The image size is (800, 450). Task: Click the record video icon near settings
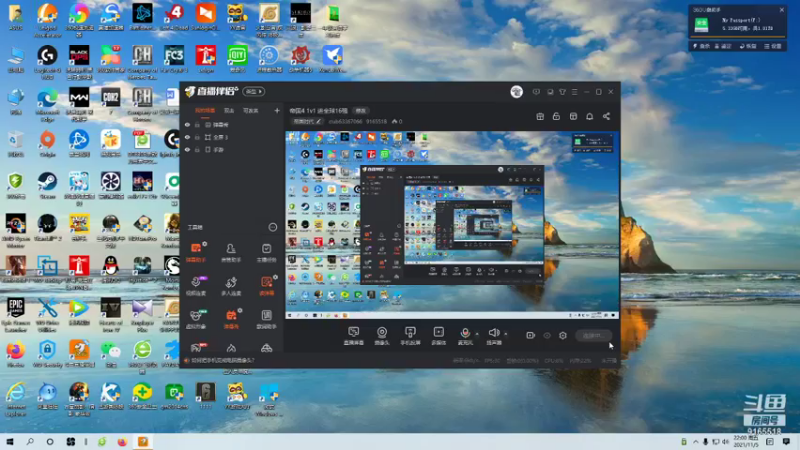(x=531, y=335)
